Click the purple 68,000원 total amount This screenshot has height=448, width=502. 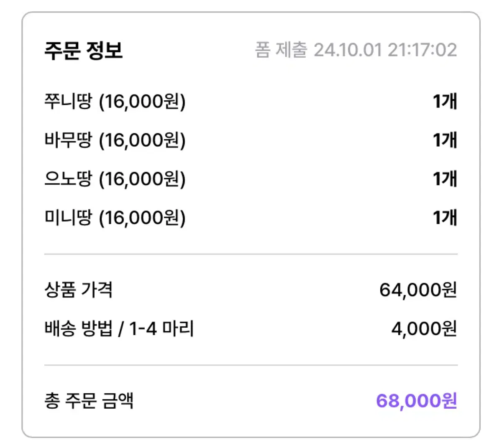click(417, 401)
